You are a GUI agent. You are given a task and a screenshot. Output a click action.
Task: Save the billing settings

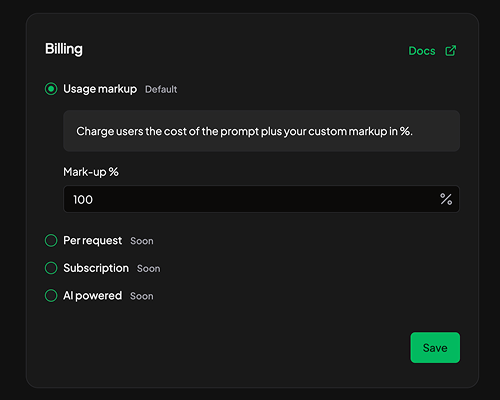point(435,347)
